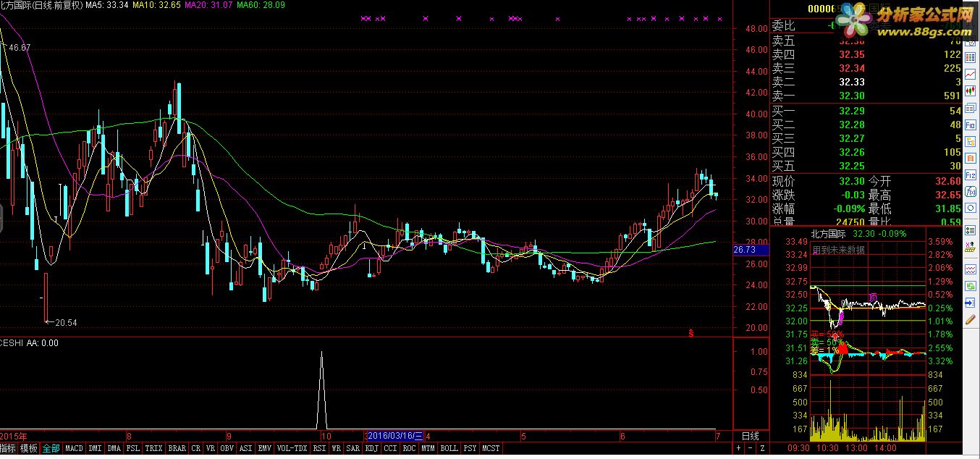Screen dimensions: 980x459
Task: Click the MA5: 33.34 legend text
Action: click(x=106, y=5)
